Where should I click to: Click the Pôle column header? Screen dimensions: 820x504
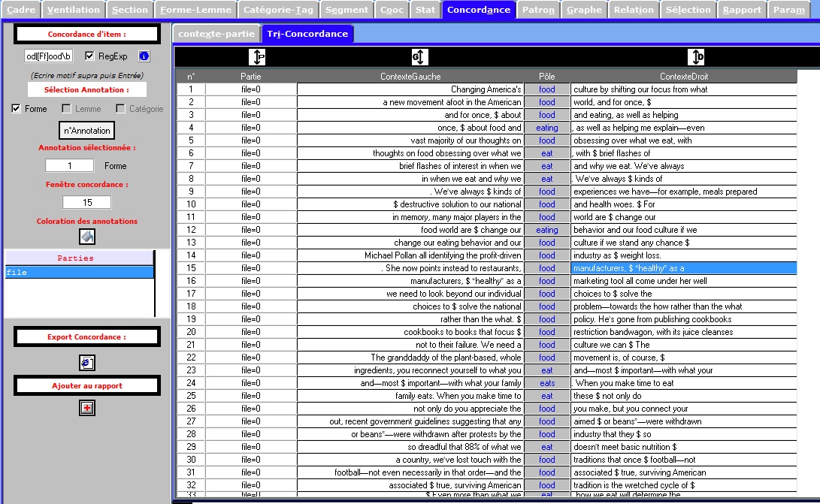pos(547,77)
